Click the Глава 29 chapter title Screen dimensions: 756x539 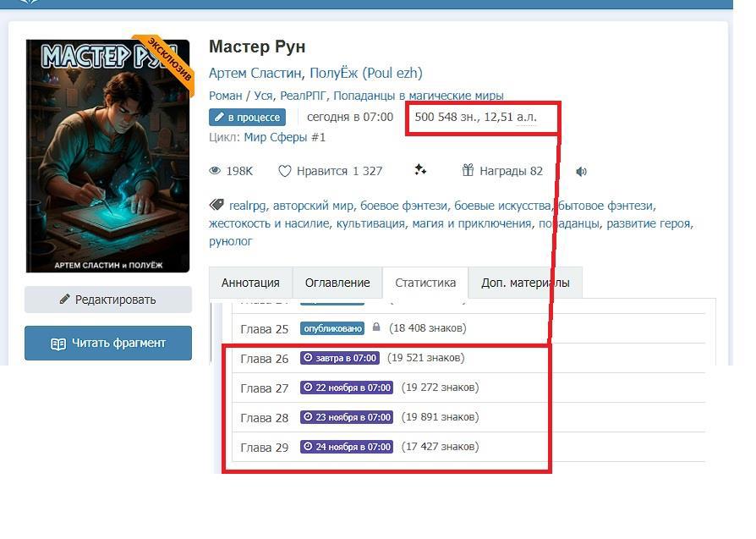click(264, 448)
